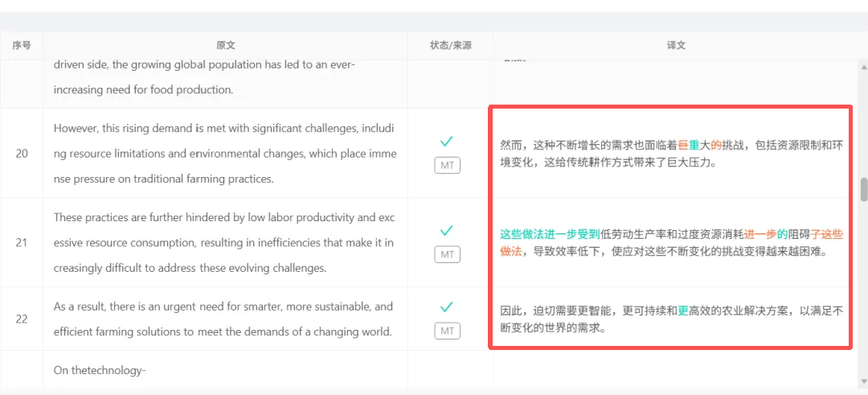Edit the translation field beginning with 然而
The height and width of the screenshot is (395, 868).
click(x=671, y=154)
